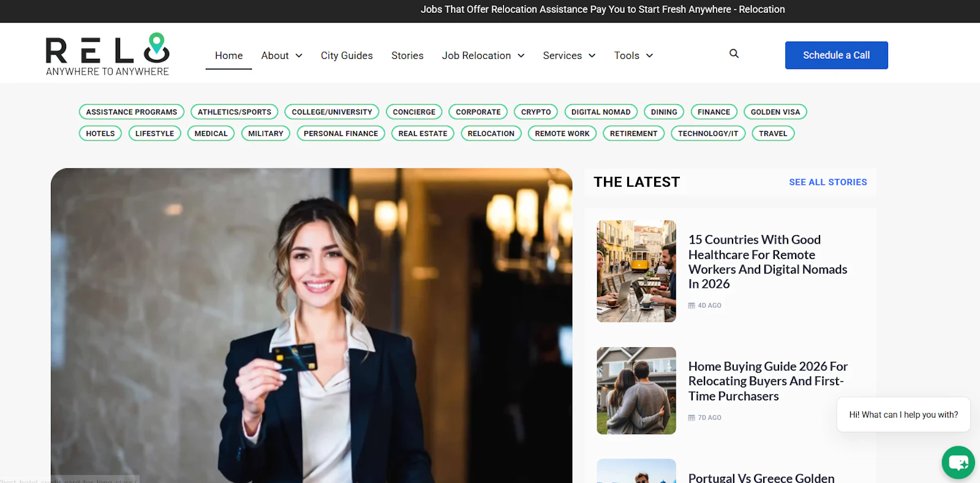Select the Technology/IT category tag
Image resolution: width=980 pixels, height=483 pixels.
[708, 133]
